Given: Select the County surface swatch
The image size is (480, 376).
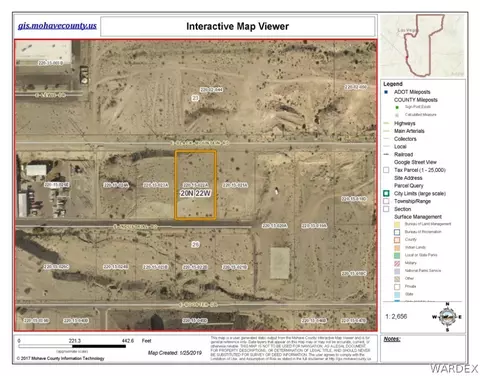Looking at the screenshot, I should click(397, 240).
